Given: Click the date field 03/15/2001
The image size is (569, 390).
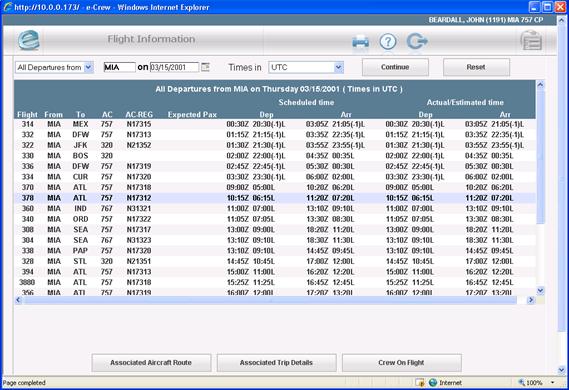Looking at the screenshot, I should (x=174, y=67).
